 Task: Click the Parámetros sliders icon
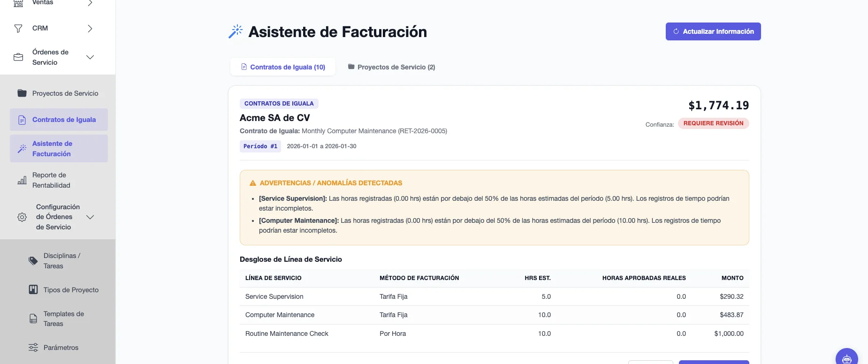[33, 348]
